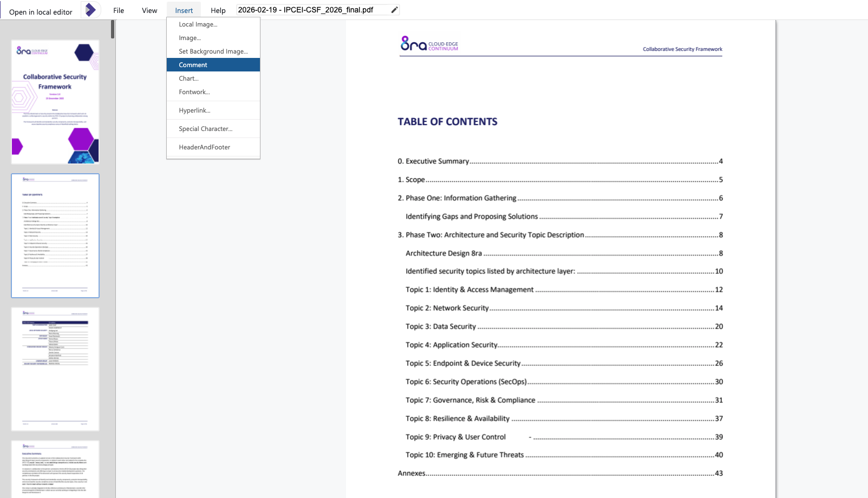The height and width of the screenshot is (498, 868).
Task: Select HeaderAndFooter menu item
Action: [x=205, y=147]
